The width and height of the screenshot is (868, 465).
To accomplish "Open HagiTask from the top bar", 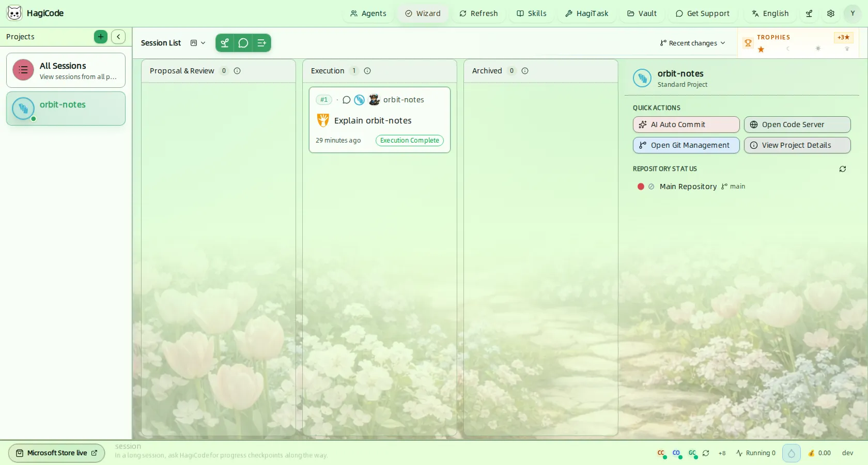I will click(x=587, y=13).
